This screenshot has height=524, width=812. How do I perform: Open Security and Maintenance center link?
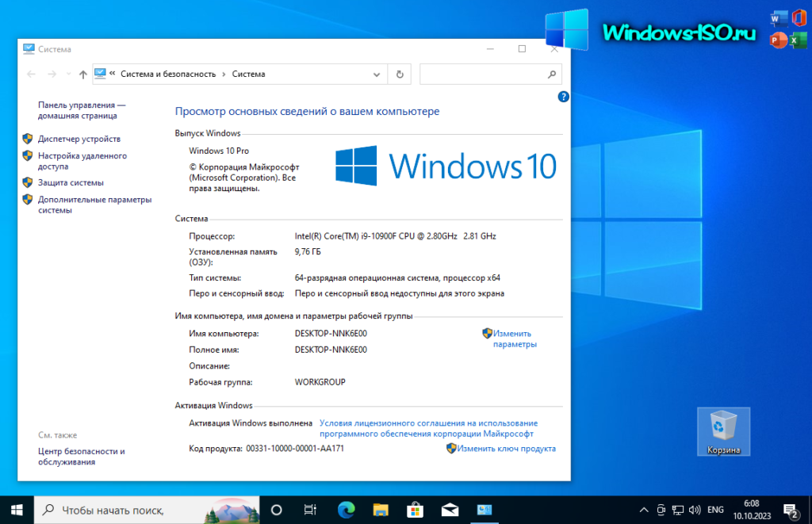(82, 456)
